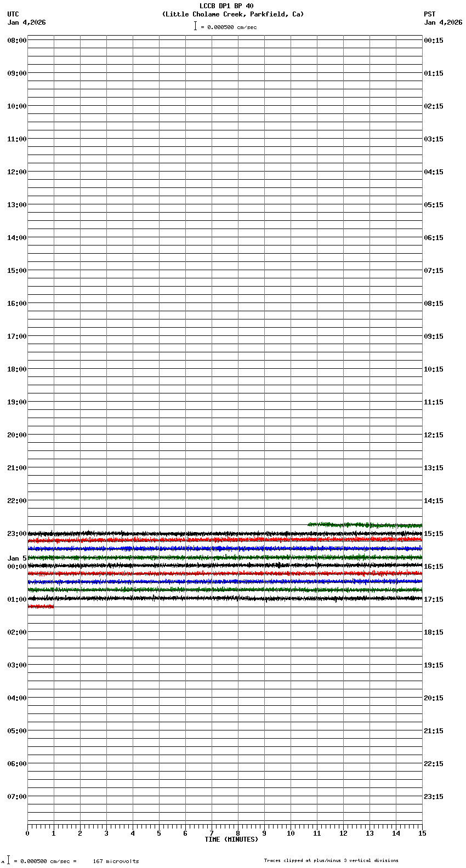Click the 01:00 UTC row label
This screenshot has height=868, width=466.
(x=17, y=599)
